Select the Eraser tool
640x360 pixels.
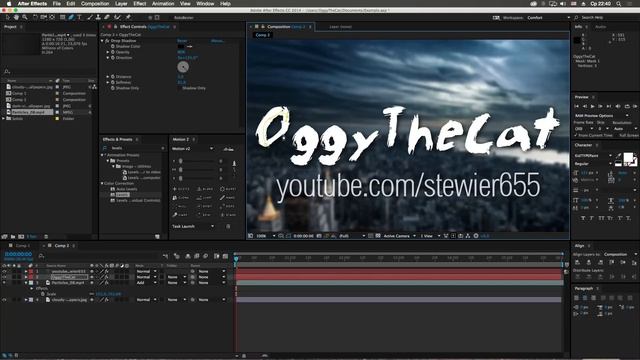(x=107, y=18)
